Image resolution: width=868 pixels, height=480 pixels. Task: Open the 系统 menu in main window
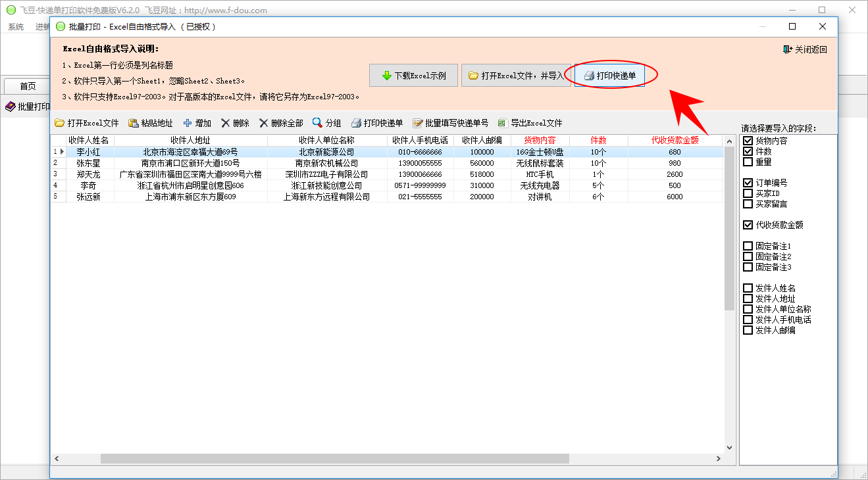(16, 27)
